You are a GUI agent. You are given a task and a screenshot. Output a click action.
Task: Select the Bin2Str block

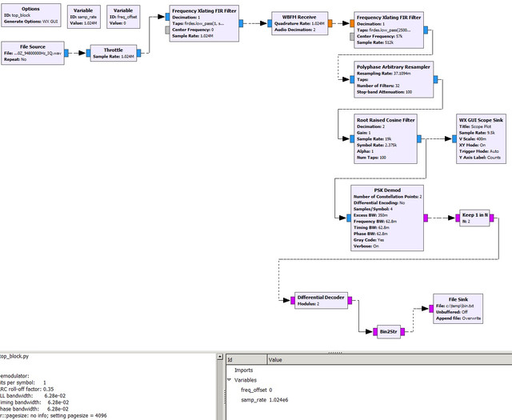coord(389,332)
